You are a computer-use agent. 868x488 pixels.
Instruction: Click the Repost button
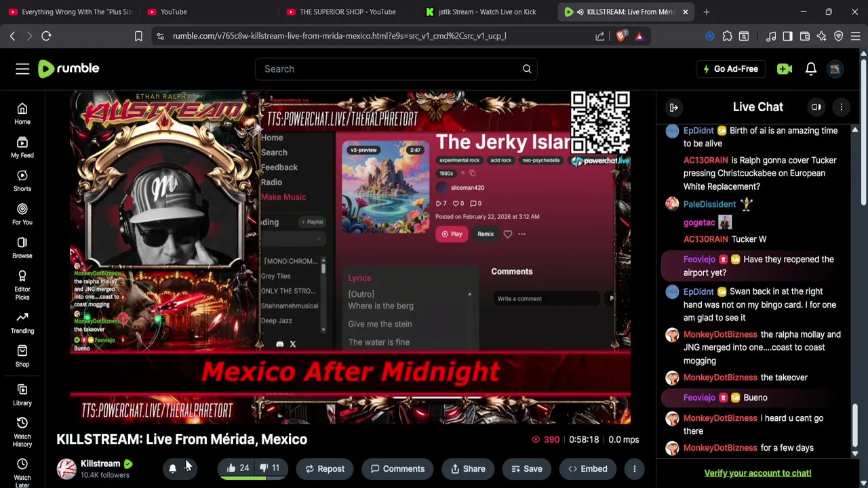[x=325, y=468]
